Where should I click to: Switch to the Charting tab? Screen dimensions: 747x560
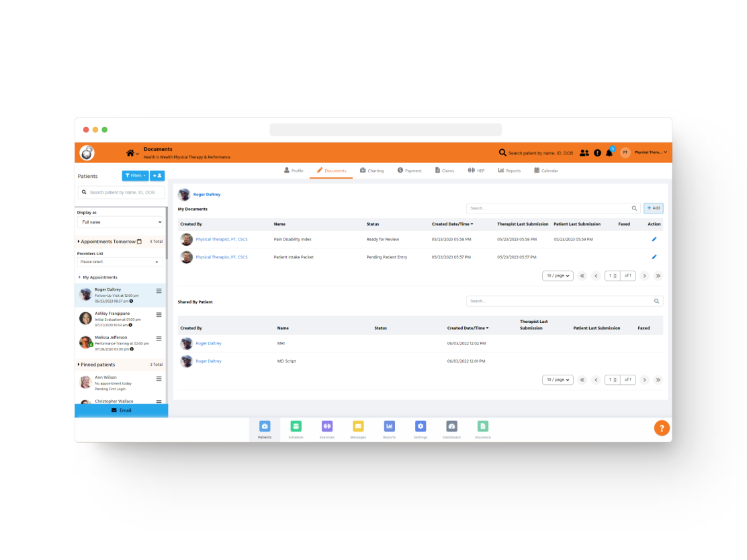[371, 171]
